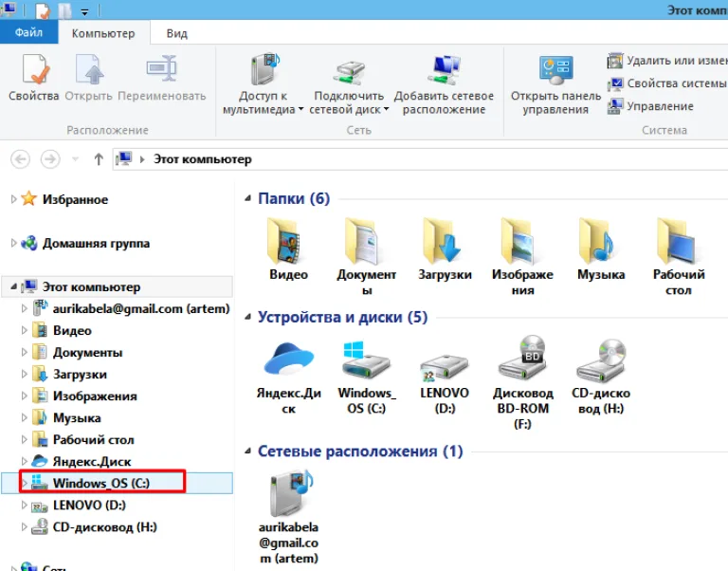Collapse Этот компьютер tree node
The height and width of the screenshot is (571, 728).
coord(13,286)
